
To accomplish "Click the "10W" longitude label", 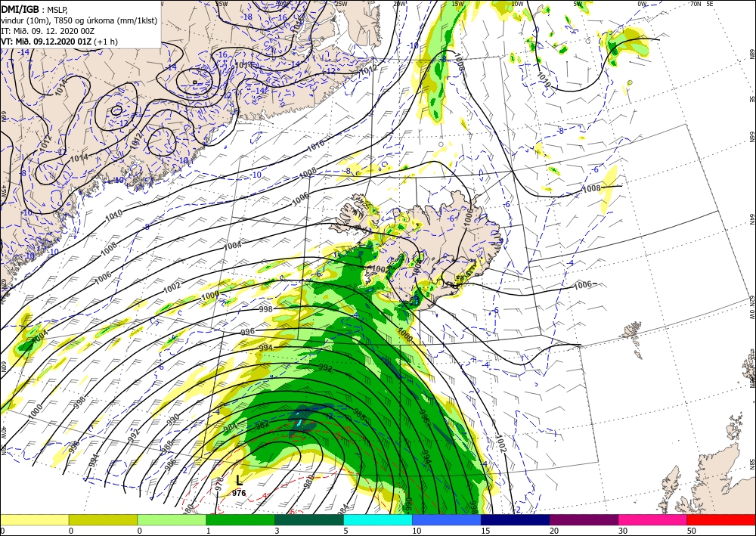I will coord(517,3).
